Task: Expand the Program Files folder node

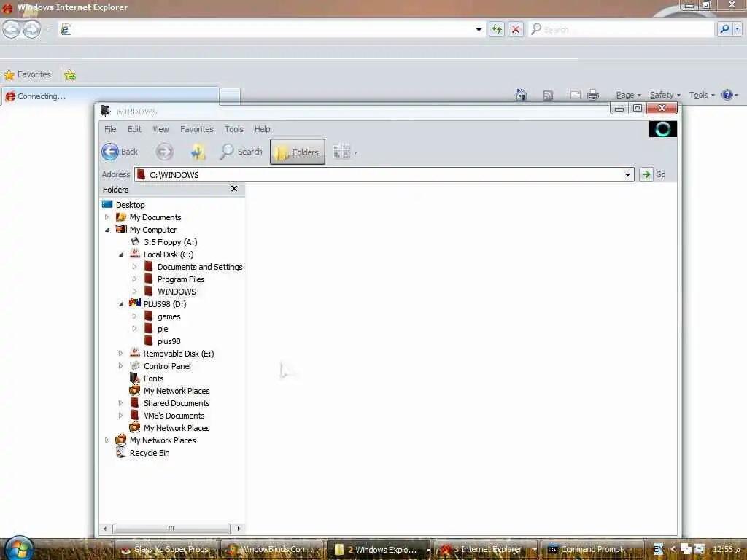Action: point(134,279)
